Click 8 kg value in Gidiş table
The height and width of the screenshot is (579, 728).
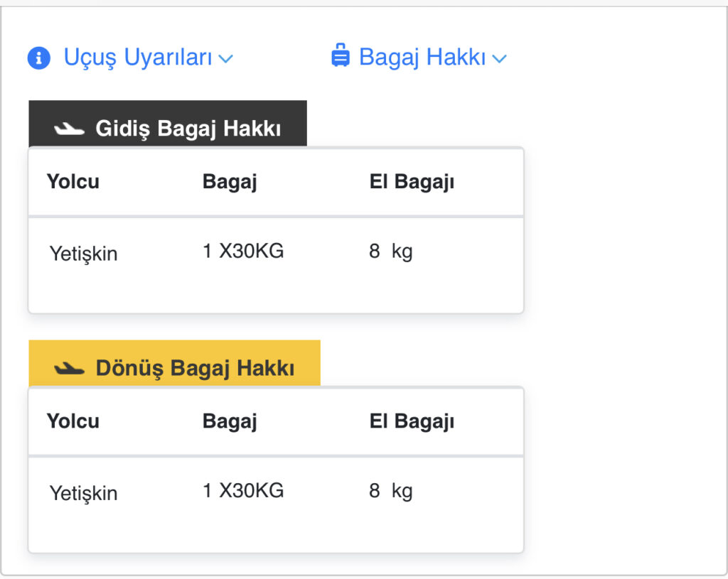pyautogui.click(x=390, y=251)
